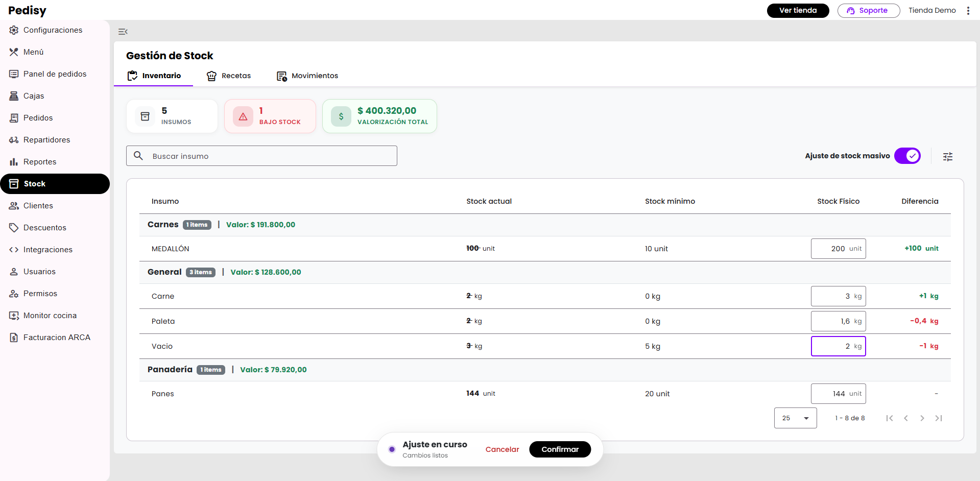Switch to the Movimientos tab
Image resolution: width=980 pixels, height=481 pixels.
307,76
